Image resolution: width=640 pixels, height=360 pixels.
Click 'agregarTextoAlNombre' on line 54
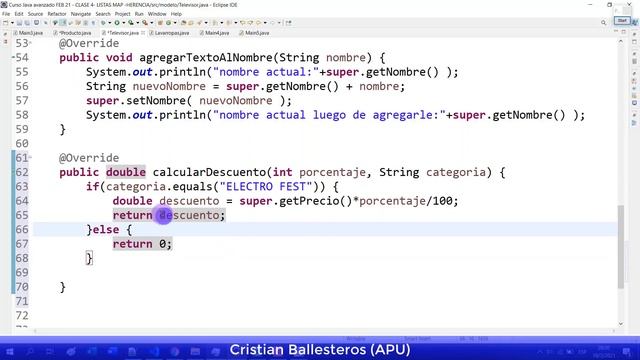click(x=206, y=58)
